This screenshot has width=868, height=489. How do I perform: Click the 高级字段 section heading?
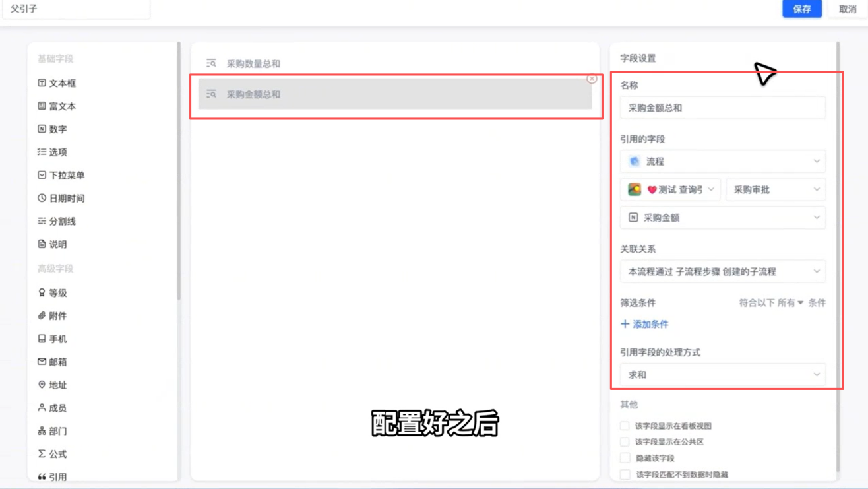click(x=55, y=269)
